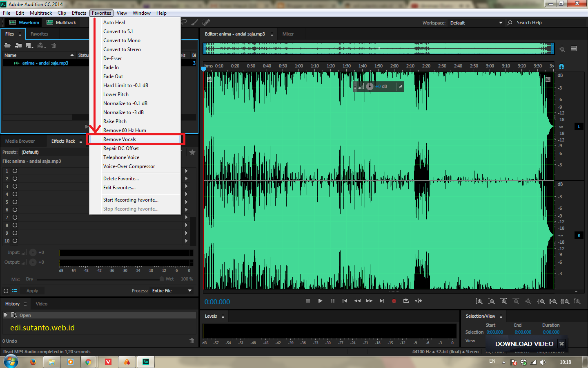Switch to the Media Browser tab
This screenshot has height=368, width=588.
[x=20, y=141]
